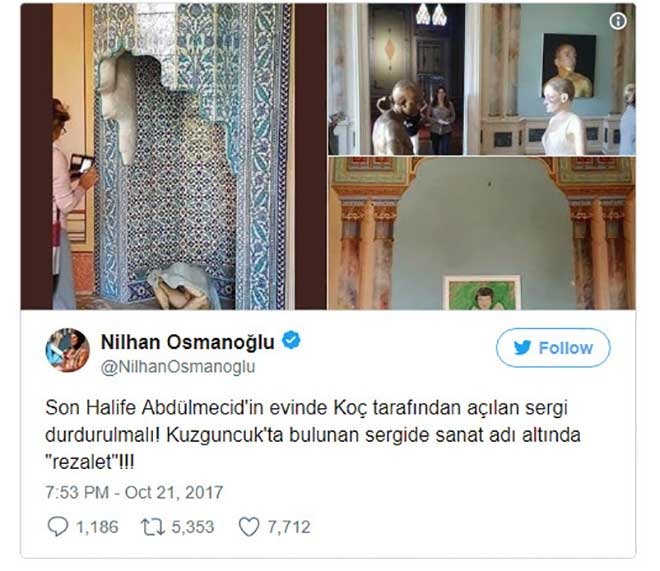The height and width of the screenshot is (571, 660).
Task: Open the @NilhanOsmanoglu handle link
Action: (178, 367)
